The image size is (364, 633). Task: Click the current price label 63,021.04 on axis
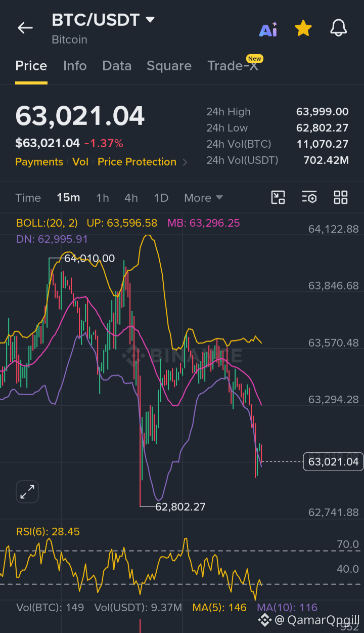point(333,461)
